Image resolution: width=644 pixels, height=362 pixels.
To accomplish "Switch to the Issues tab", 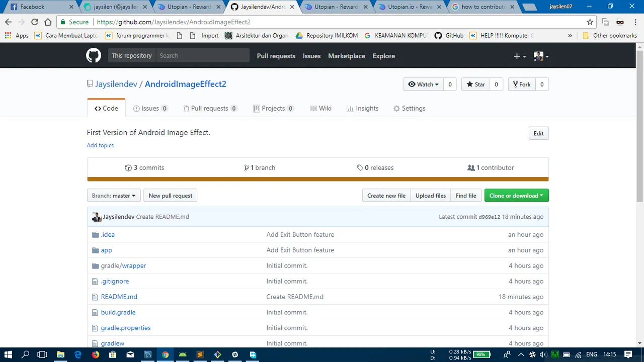I will coord(150,109).
